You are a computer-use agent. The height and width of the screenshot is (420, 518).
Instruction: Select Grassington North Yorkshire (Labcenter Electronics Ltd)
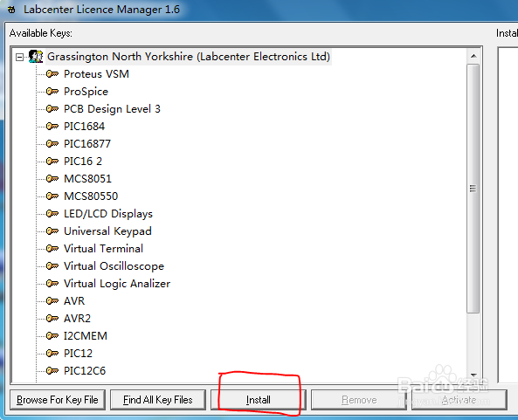tap(189, 57)
